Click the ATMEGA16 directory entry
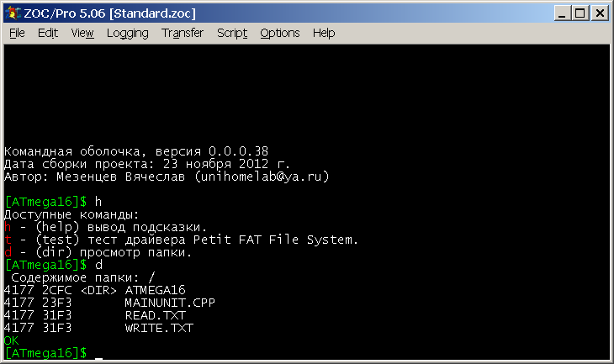 point(155,290)
